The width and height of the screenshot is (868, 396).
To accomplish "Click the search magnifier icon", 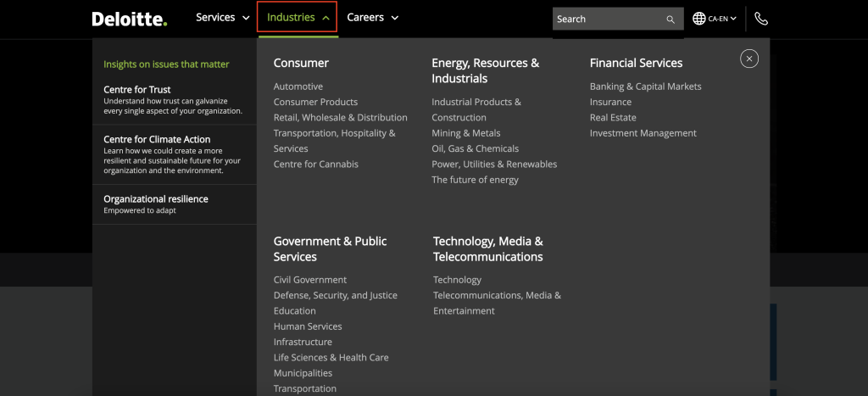I will (670, 20).
